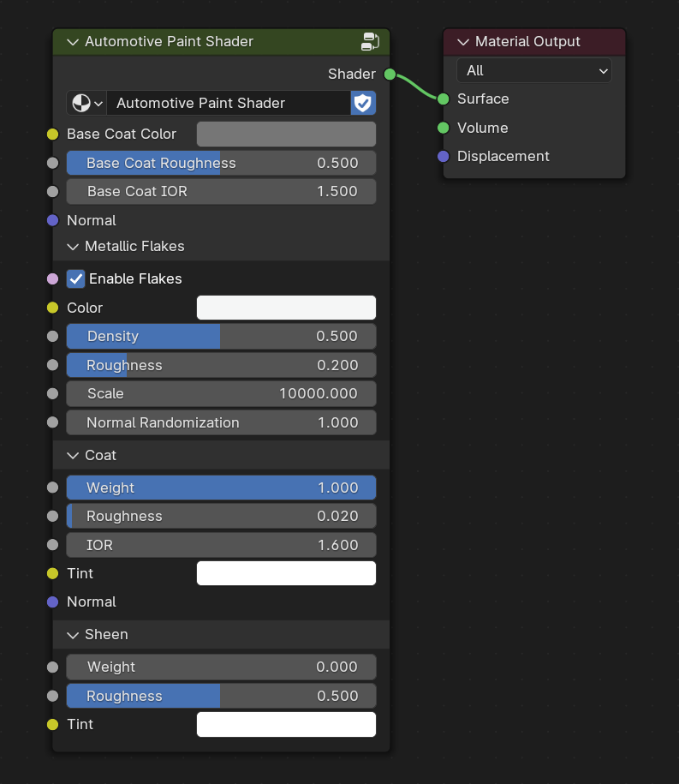Click the Base Coat Color yellow socket
Screen dimensions: 679x784
pos(52,134)
